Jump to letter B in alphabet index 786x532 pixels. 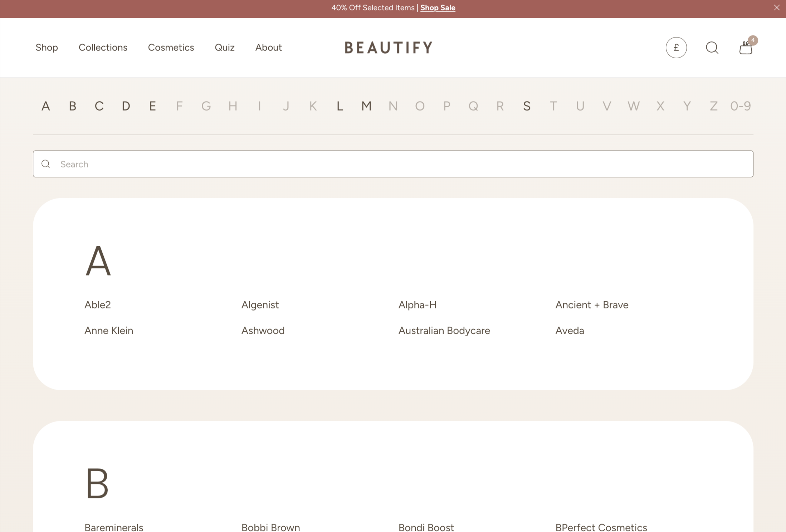[x=73, y=106]
